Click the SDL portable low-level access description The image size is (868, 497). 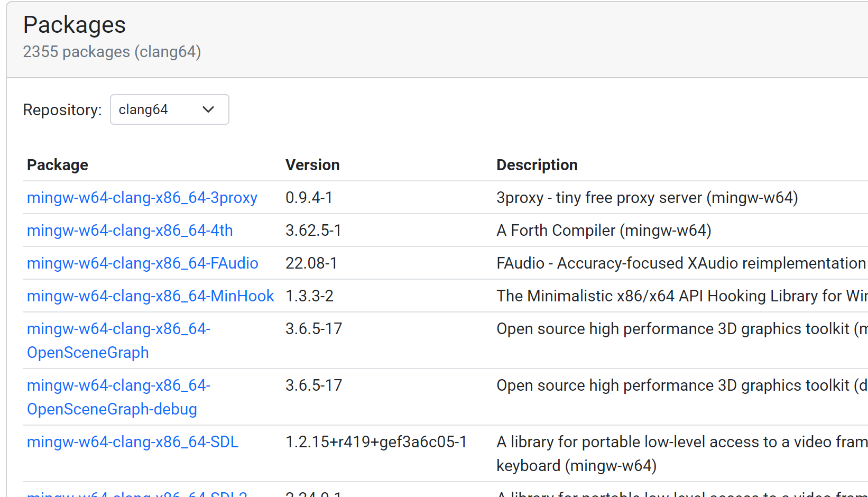point(682,454)
